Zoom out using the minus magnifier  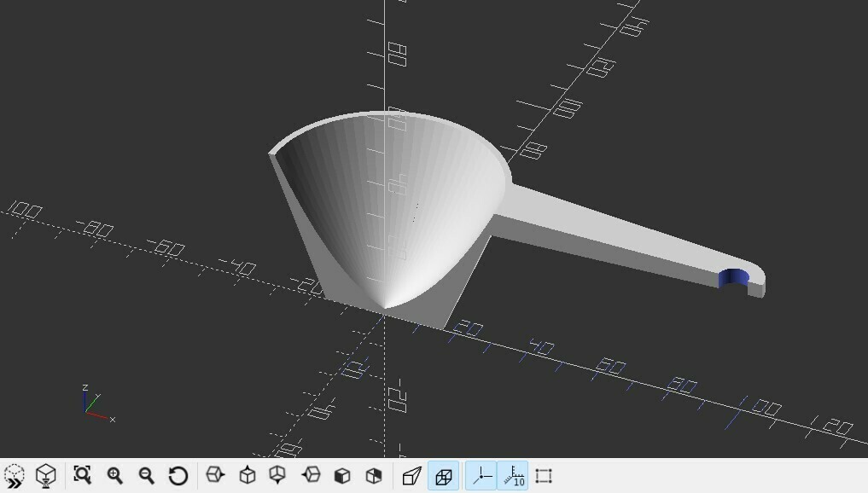[x=146, y=475]
